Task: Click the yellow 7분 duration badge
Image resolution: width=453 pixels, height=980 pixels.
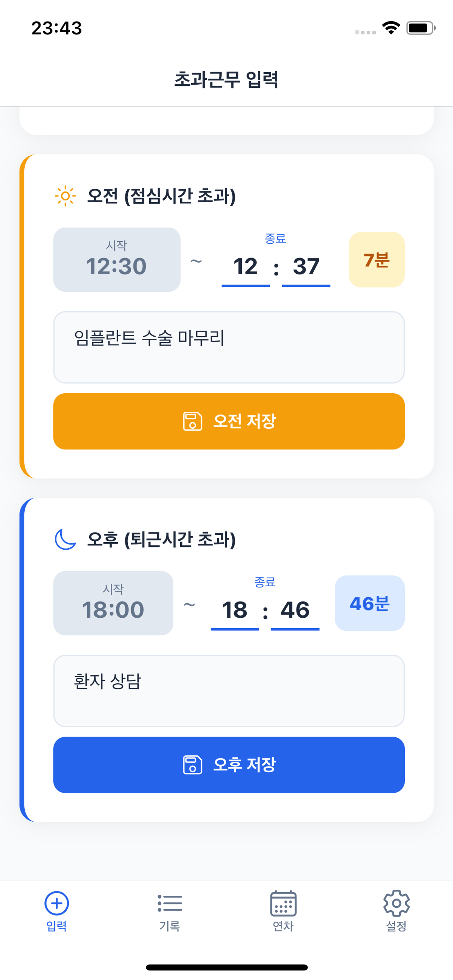Action: pos(377,259)
